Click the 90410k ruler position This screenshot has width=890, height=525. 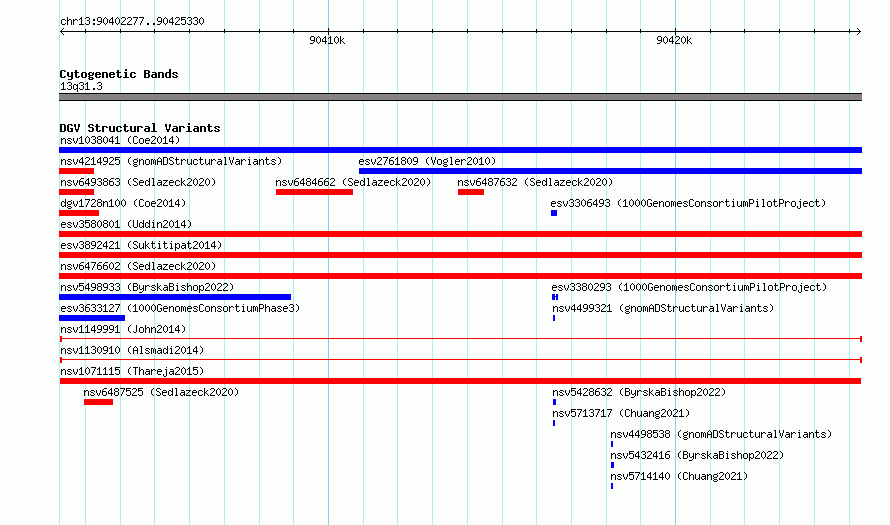327,40
